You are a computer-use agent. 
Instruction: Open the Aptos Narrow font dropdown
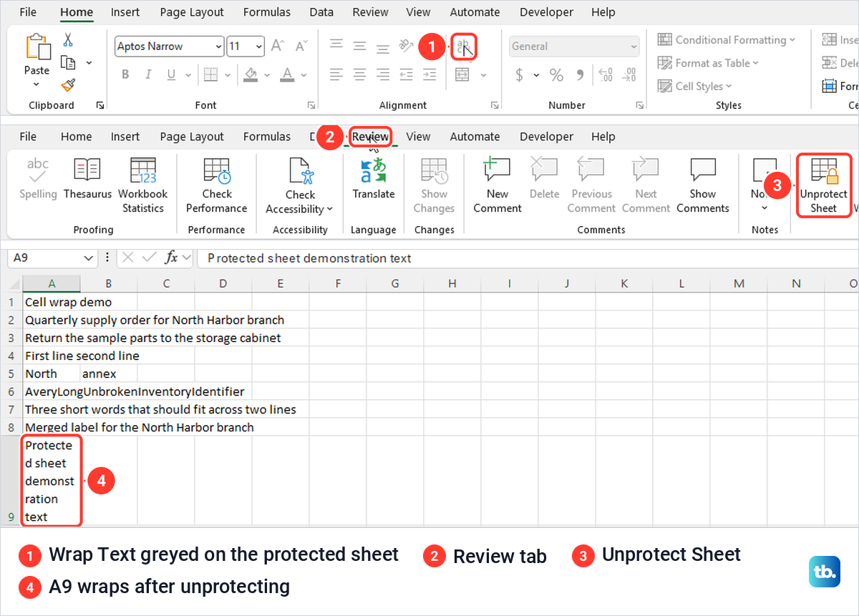(218, 47)
